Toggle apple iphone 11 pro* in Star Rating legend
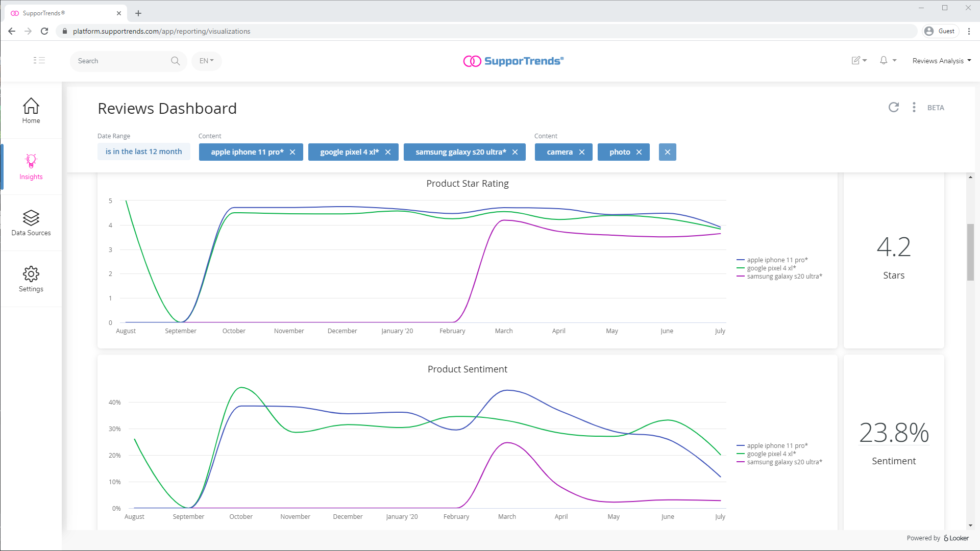Viewport: 980px width, 551px height. point(772,260)
